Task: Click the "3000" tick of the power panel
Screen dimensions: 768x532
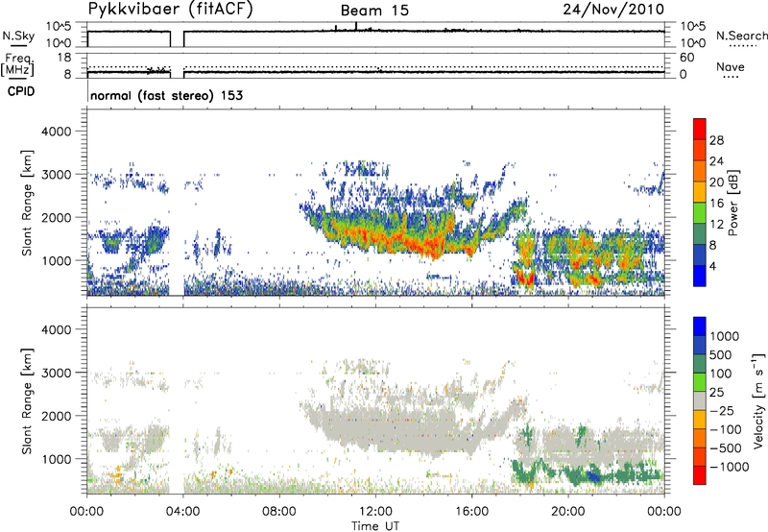Action: click(x=56, y=175)
